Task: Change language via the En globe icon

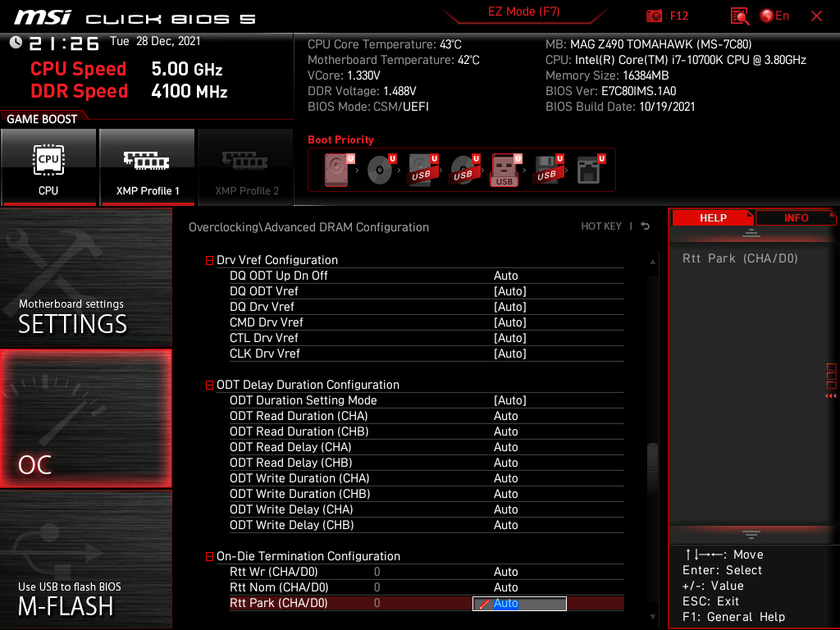Action: (774, 16)
